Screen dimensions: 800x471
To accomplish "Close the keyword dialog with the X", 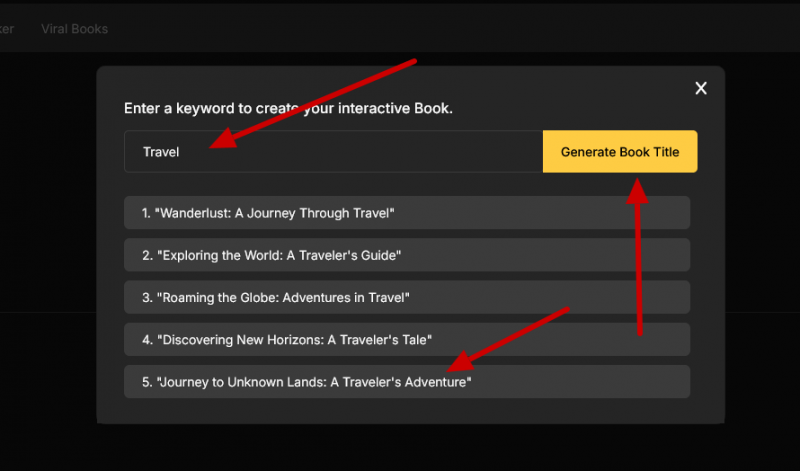I will 701,88.
